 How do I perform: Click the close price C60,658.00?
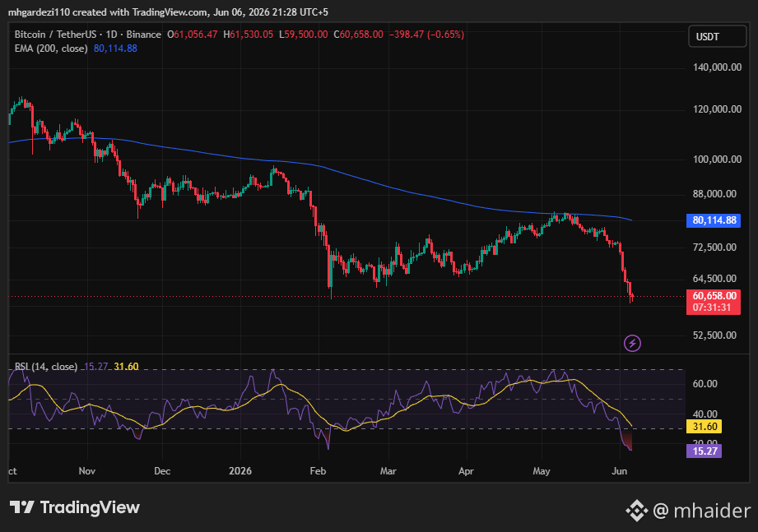[x=358, y=35]
